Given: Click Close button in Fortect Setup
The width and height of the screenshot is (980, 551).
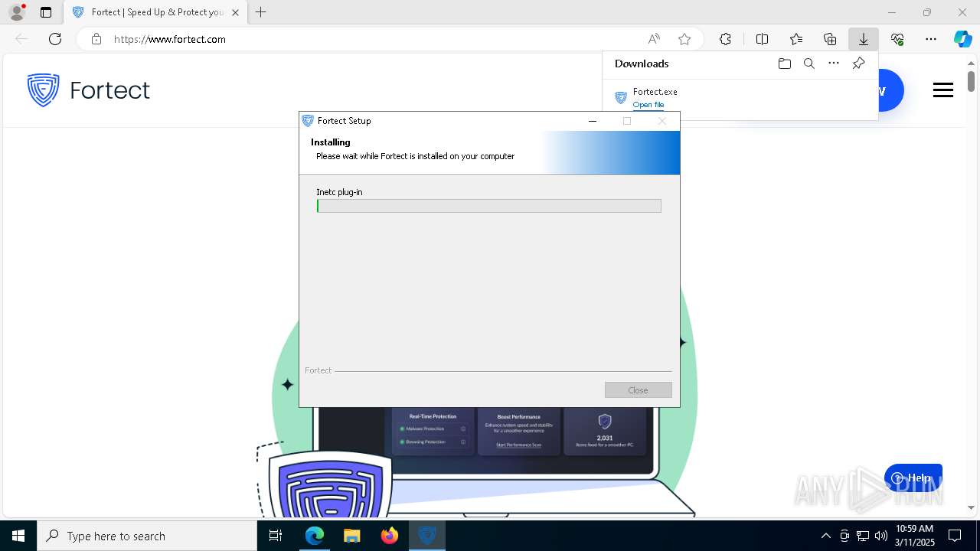Looking at the screenshot, I should coord(638,390).
